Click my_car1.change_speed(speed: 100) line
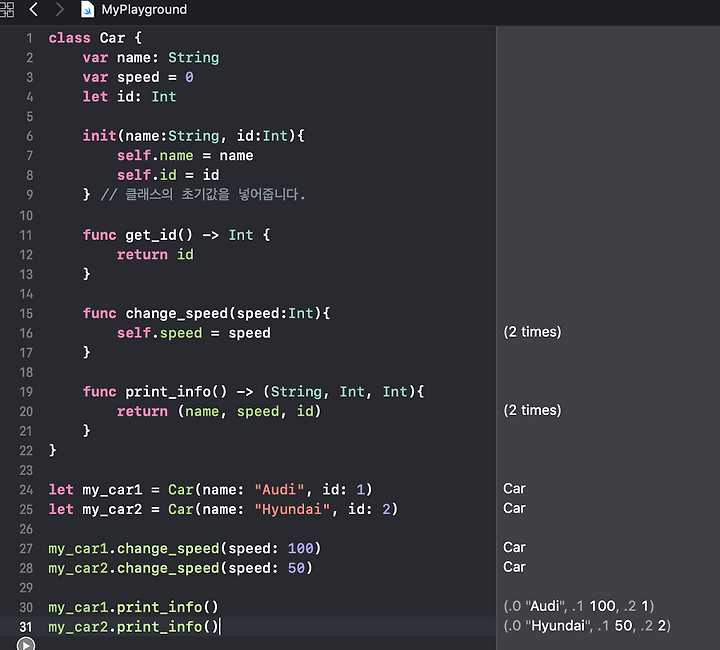720x650 pixels. [185, 549]
